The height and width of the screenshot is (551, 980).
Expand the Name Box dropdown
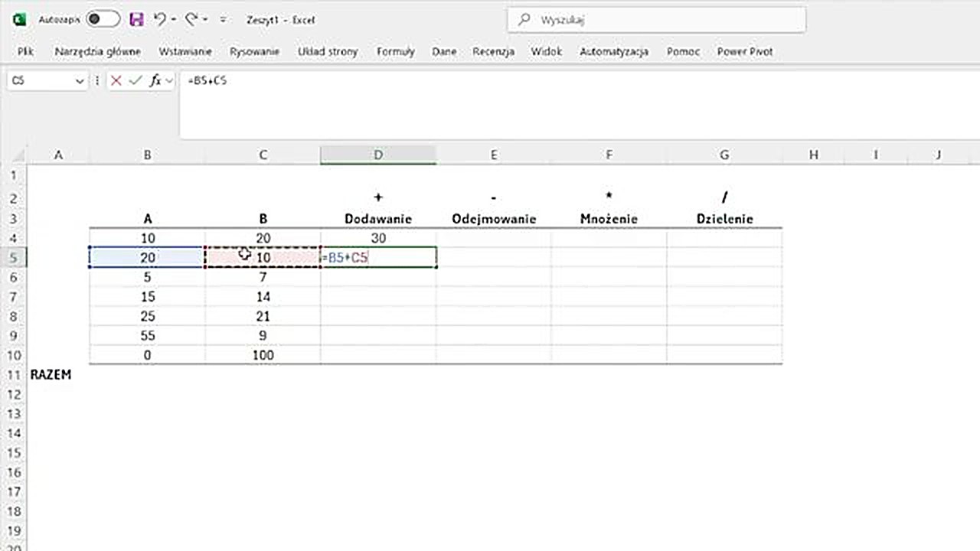tap(80, 80)
